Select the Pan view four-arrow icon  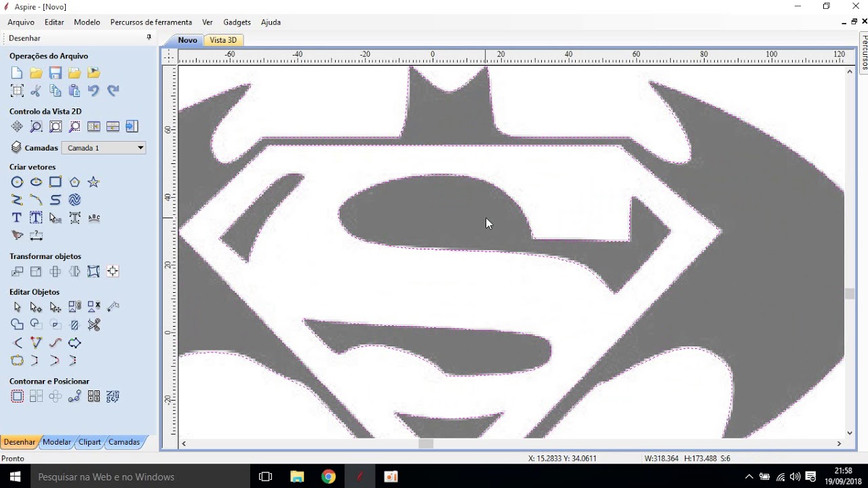click(x=17, y=127)
